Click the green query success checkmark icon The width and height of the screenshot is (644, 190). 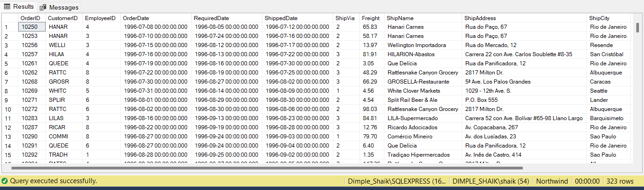(x=5, y=181)
